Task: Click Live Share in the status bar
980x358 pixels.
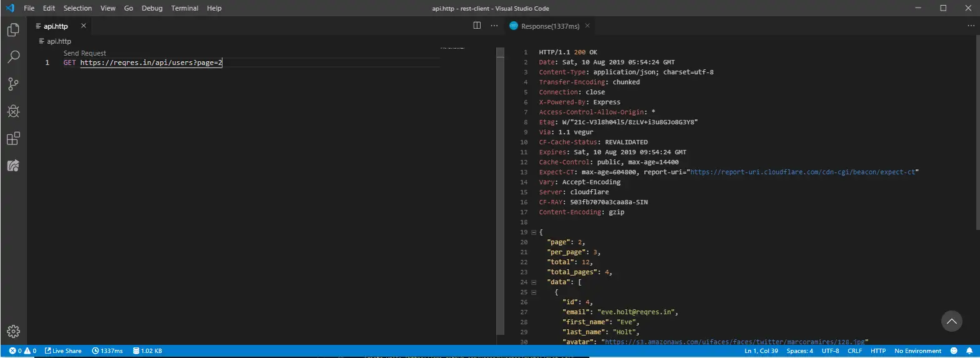Action: coord(62,351)
